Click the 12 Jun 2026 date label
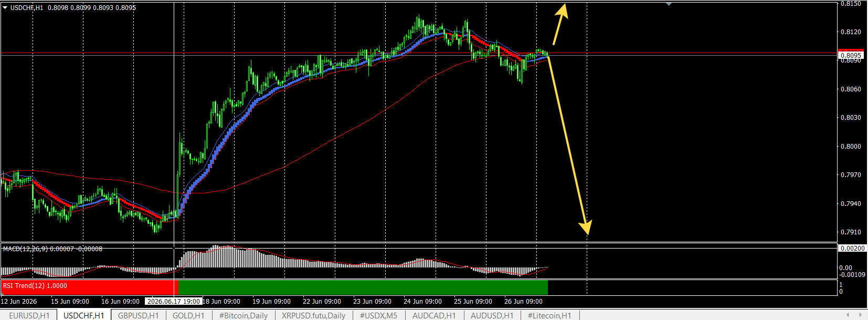This screenshot has height=320, width=868. tap(19, 302)
